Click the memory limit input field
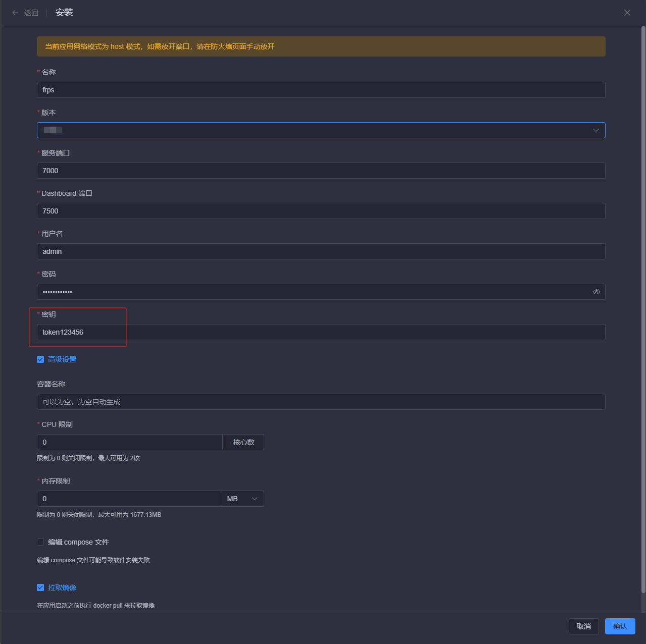 [x=129, y=499]
